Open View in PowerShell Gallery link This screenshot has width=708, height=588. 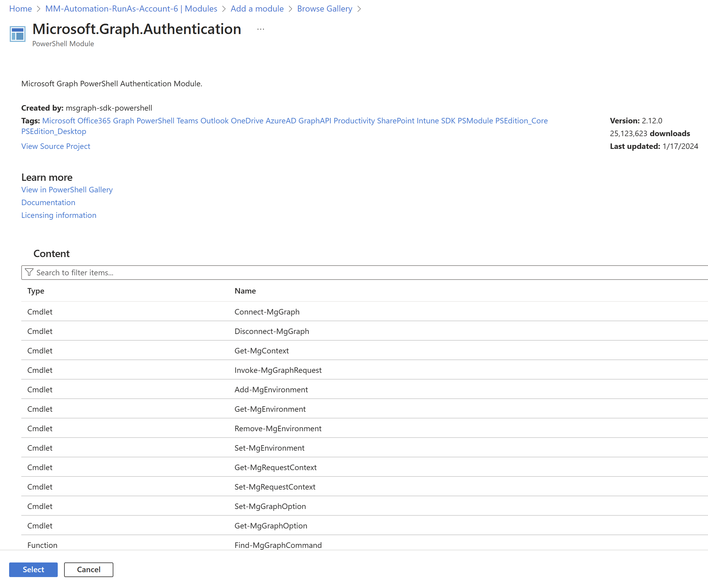pyautogui.click(x=67, y=190)
